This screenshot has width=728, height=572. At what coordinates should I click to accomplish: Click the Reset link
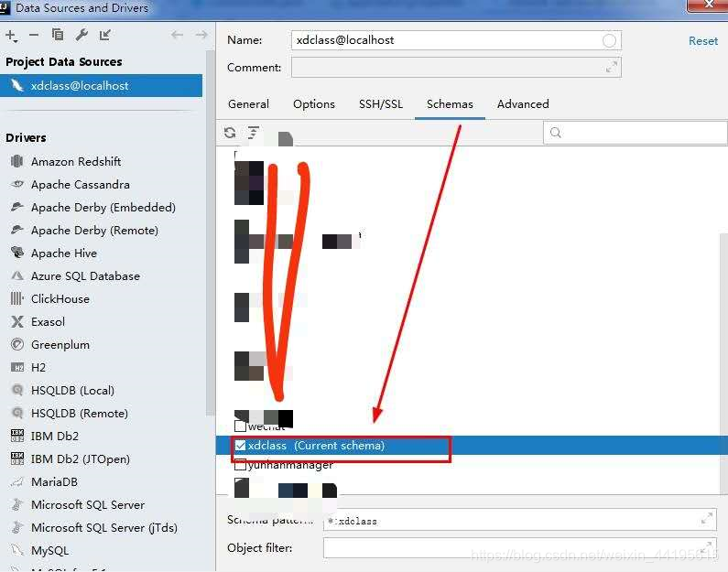coord(703,41)
